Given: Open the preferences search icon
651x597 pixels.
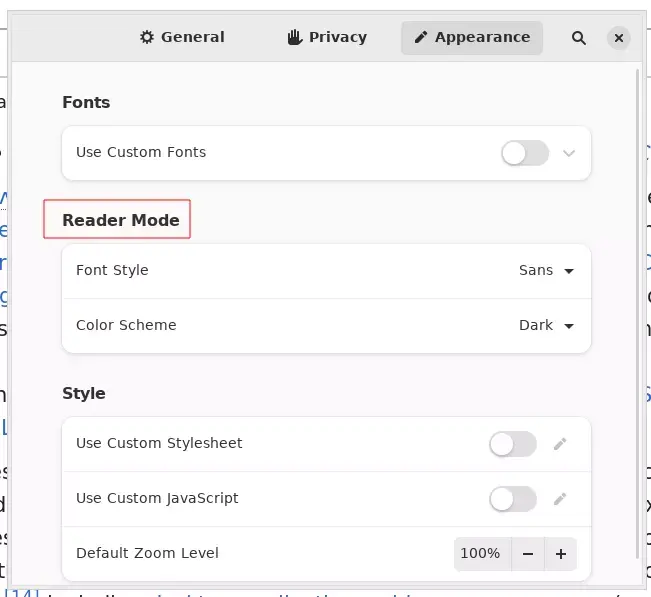Looking at the screenshot, I should pos(579,38).
